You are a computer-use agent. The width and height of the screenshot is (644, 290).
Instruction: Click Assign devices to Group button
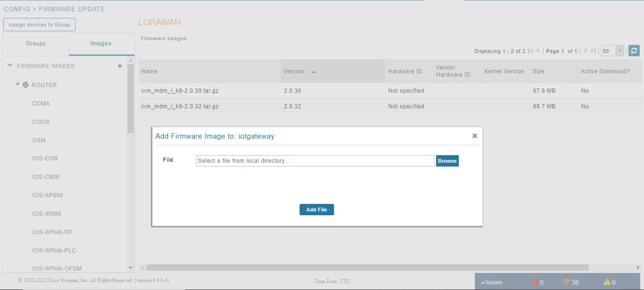[39, 25]
